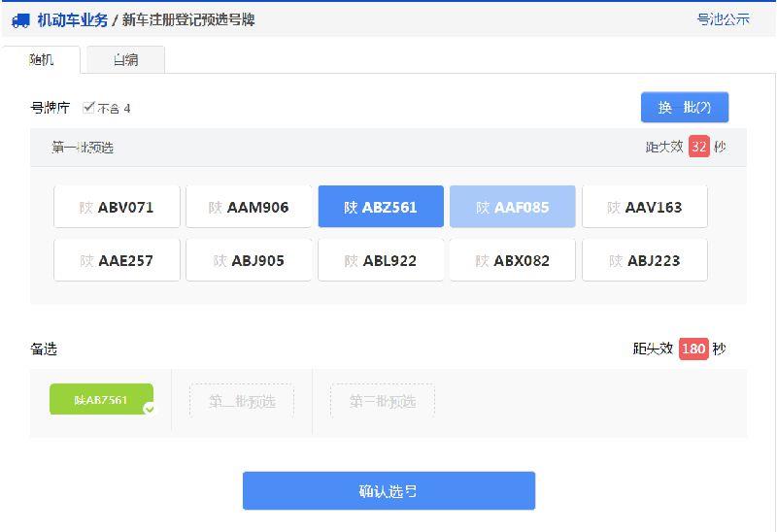The image size is (777, 532).
Task: Select highlighted plate 陕 ABZ561 in grid
Action: pyautogui.click(x=381, y=207)
